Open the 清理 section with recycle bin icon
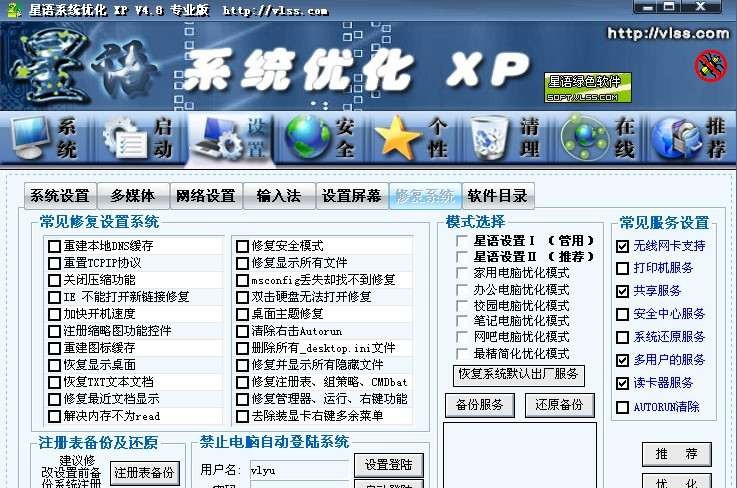737x488 pixels. point(506,138)
